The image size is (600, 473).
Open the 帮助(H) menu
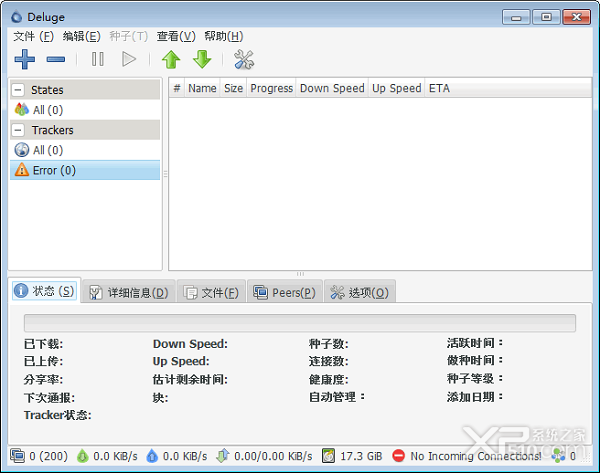point(223,37)
